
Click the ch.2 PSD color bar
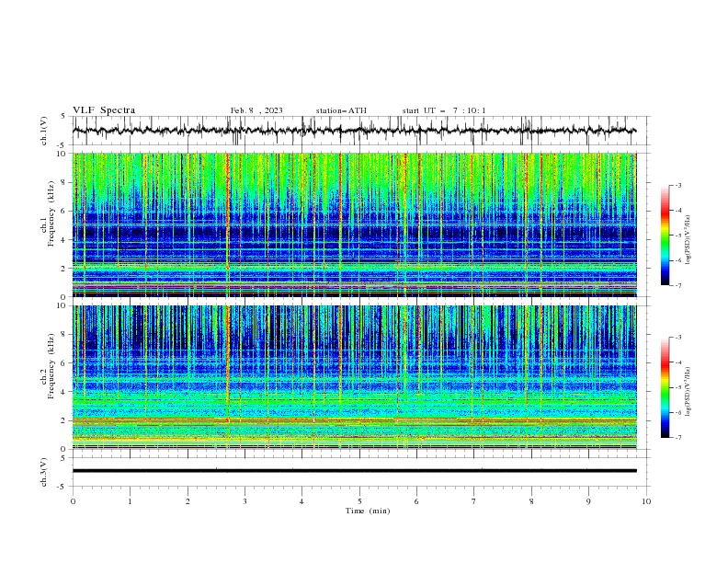(665, 387)
